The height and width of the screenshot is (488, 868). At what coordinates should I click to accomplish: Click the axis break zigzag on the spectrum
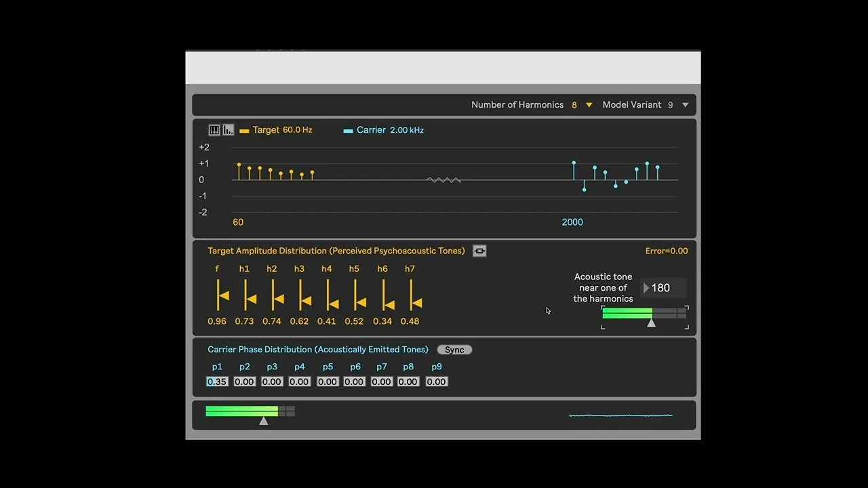(x=443, y=180)
